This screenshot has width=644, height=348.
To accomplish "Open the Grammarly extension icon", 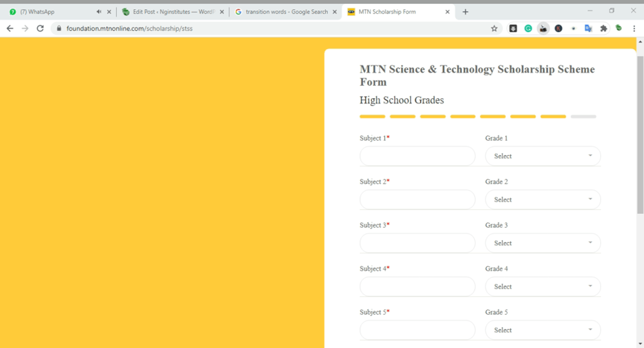I will click(528, 28).
